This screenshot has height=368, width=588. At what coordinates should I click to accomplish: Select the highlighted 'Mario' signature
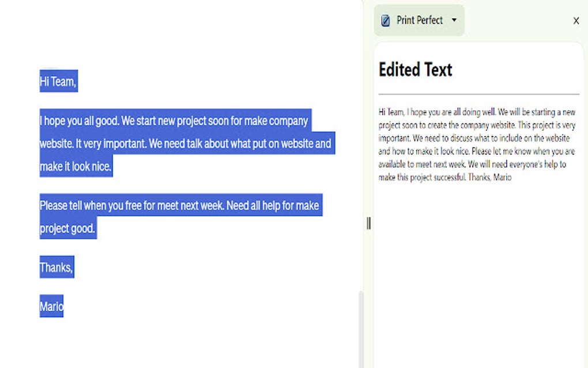click(51, 306)
